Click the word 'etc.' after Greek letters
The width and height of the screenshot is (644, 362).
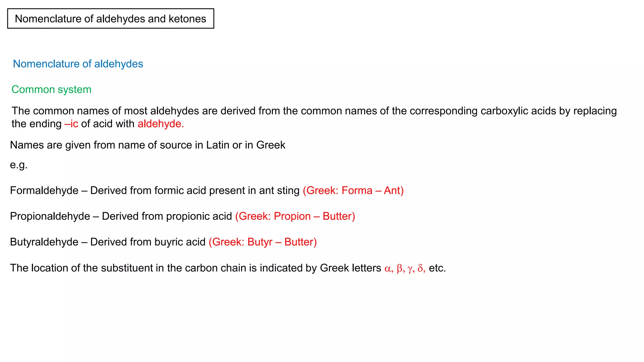437,268
